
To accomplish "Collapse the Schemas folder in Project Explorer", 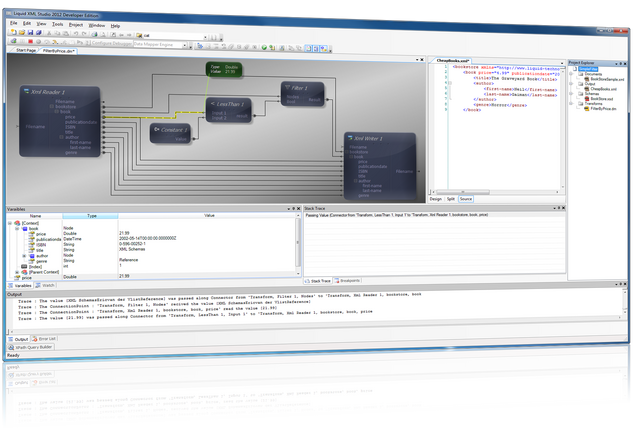I will 571,93.
